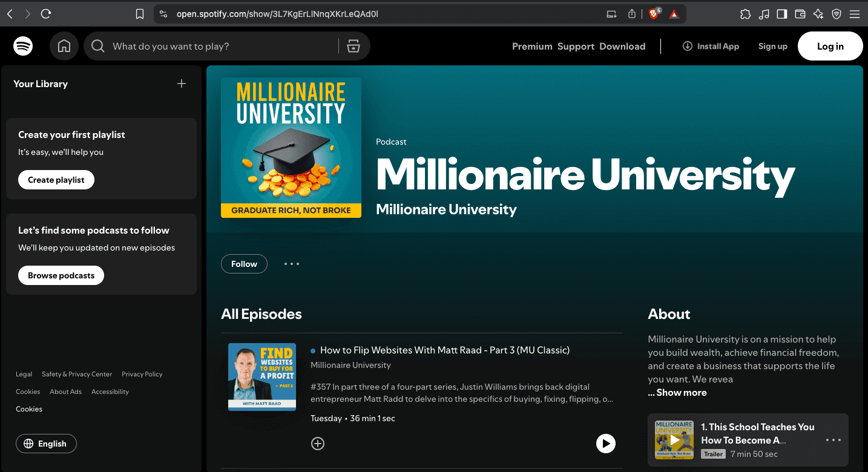Open the Premium link
The image size is (868, 472).
pos(532,47)
